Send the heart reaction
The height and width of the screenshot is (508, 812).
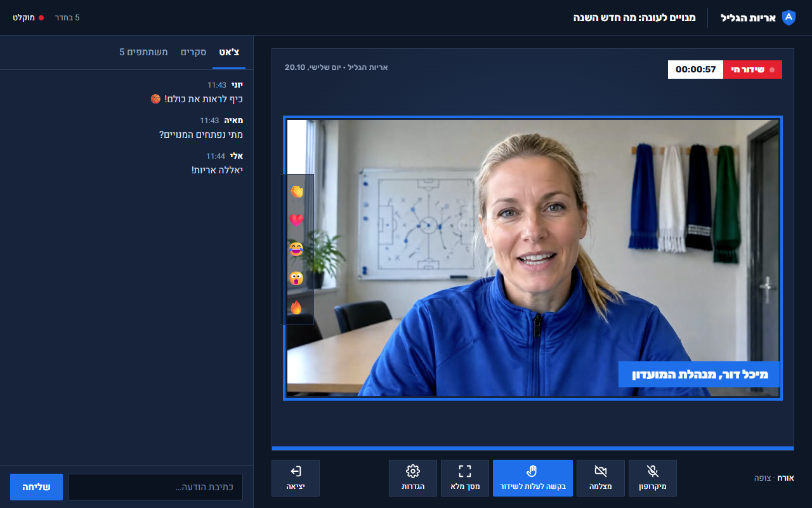click(297, 220)
